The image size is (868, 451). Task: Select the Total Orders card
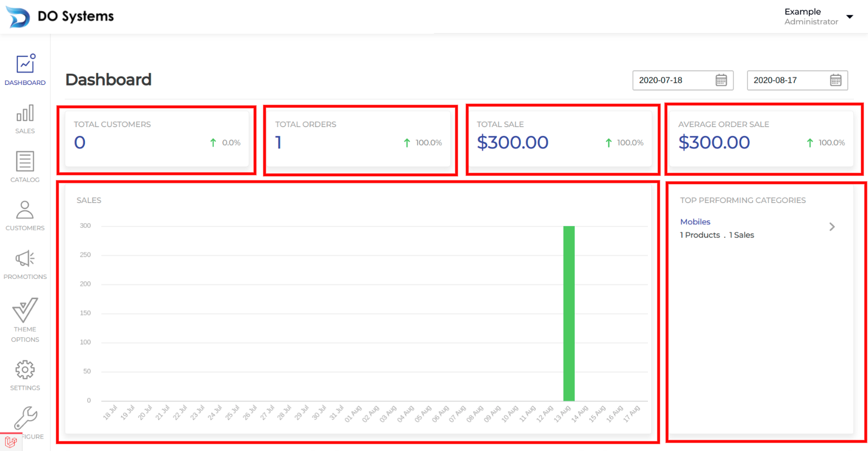click(x=358, y=138)
